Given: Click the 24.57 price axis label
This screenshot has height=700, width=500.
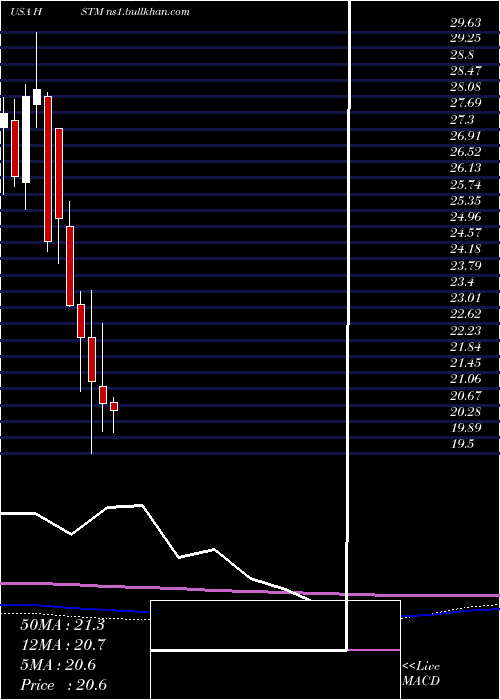Looking at the screenshot, I should coord(465,233).
